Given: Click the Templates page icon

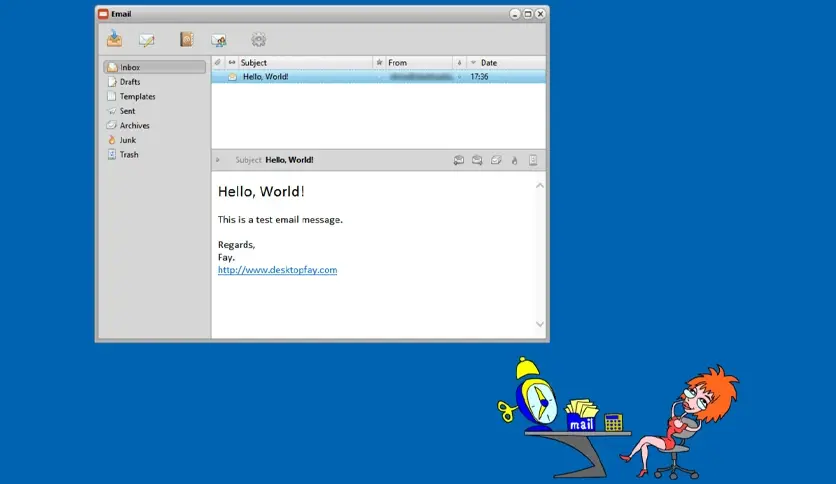Looking at the screenshot, I should click(111, 96).
